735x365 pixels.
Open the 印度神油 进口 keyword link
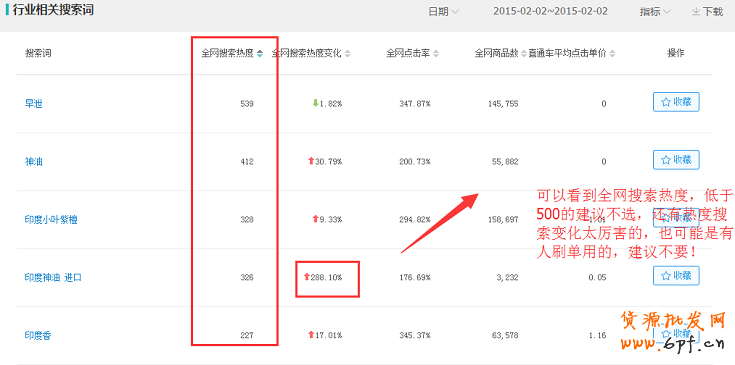point(53,277)
